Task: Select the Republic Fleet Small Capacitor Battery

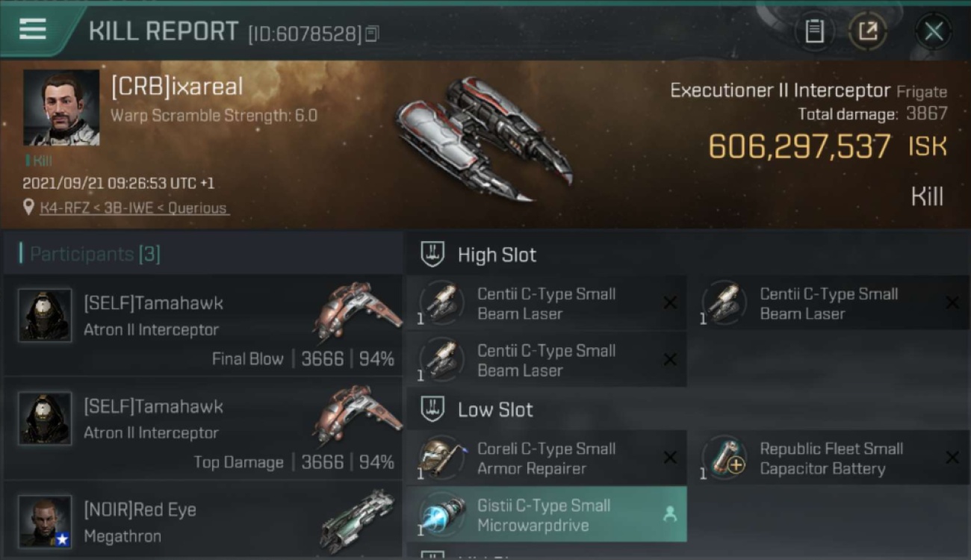Action: pyautogui.click(x=829, y=458)
